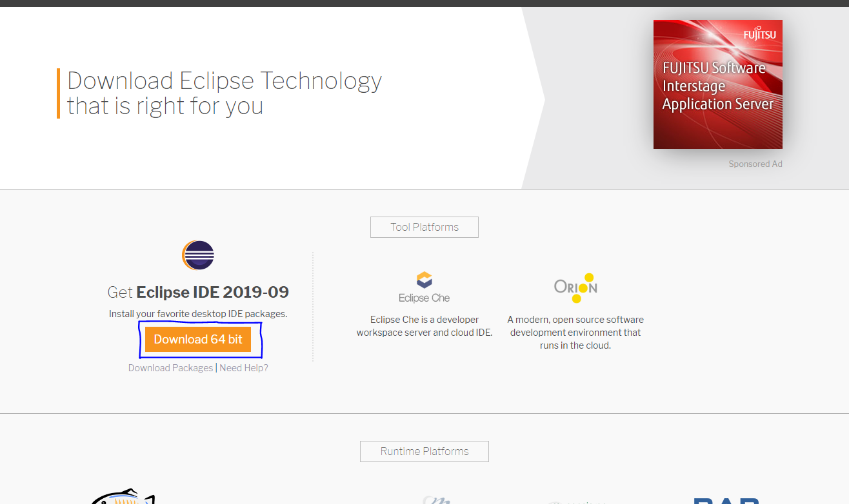Viewport: 849px width, 504px height.
Task: Open the Download Packages link
Action: [170, 368]
